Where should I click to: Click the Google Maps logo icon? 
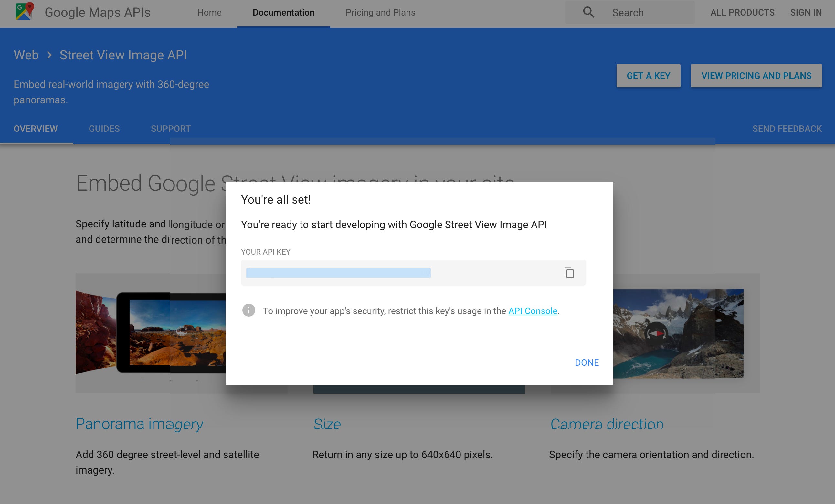[x=25, y=12]
